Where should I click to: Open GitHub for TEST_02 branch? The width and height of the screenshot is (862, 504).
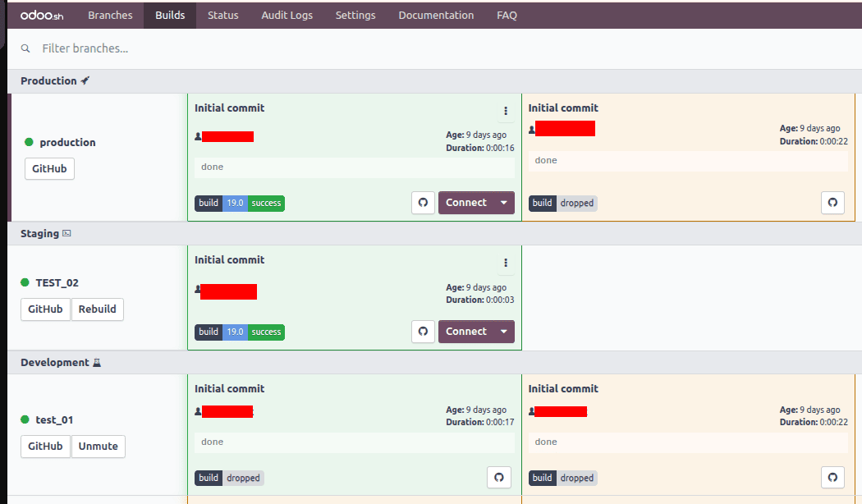pos(45,309)
